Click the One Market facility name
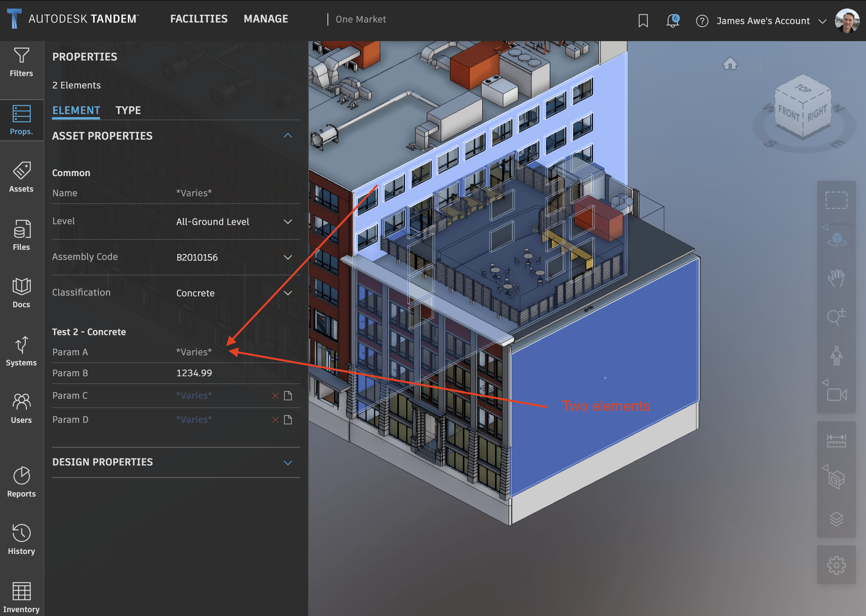866x616 pixels. pos(361,19)
